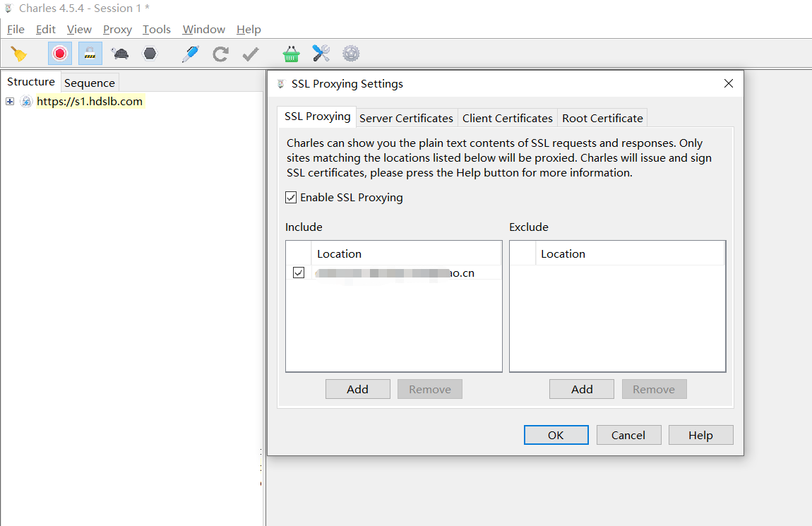This screenshot has height=526, width=812.
Task: Open the Help menu
Action: point(249,30)
